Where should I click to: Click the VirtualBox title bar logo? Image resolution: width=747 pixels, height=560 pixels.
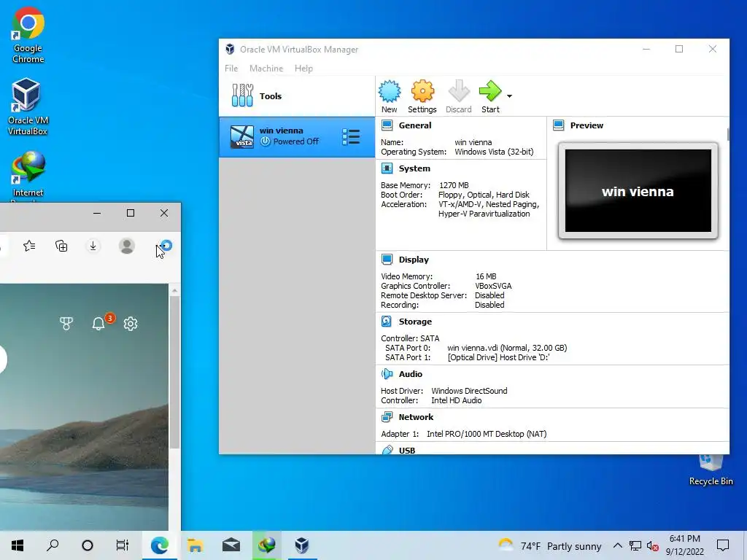pyautogui.click(x=230, y=49)
